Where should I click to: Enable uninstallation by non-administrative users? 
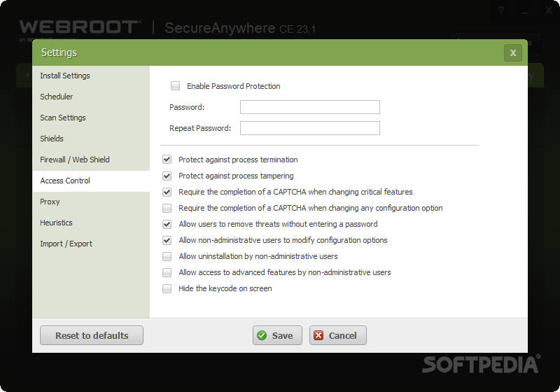pos(167,256)
